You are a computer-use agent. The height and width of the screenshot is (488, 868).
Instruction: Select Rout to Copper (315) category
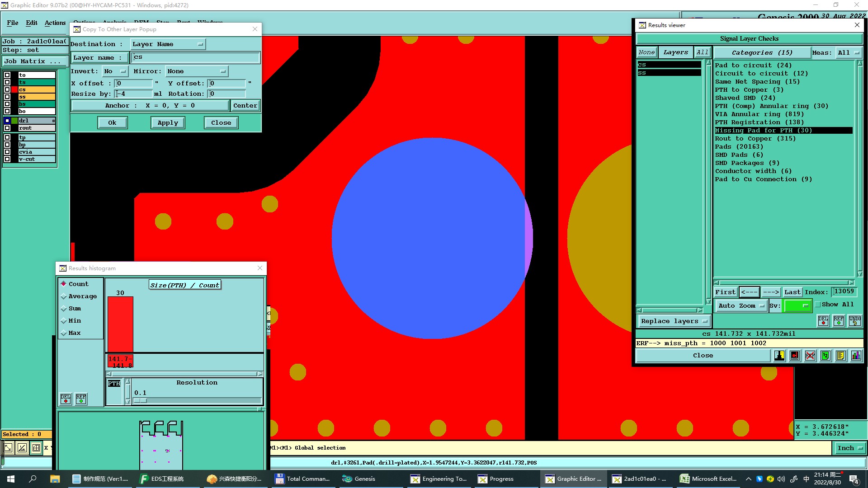click(755, 139)
